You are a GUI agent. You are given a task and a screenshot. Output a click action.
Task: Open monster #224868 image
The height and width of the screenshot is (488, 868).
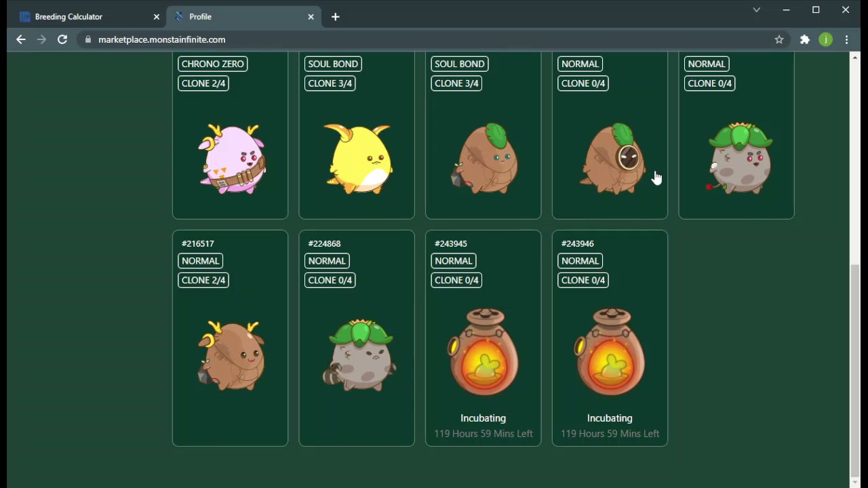pyautogui.click(x=359, y=354)
